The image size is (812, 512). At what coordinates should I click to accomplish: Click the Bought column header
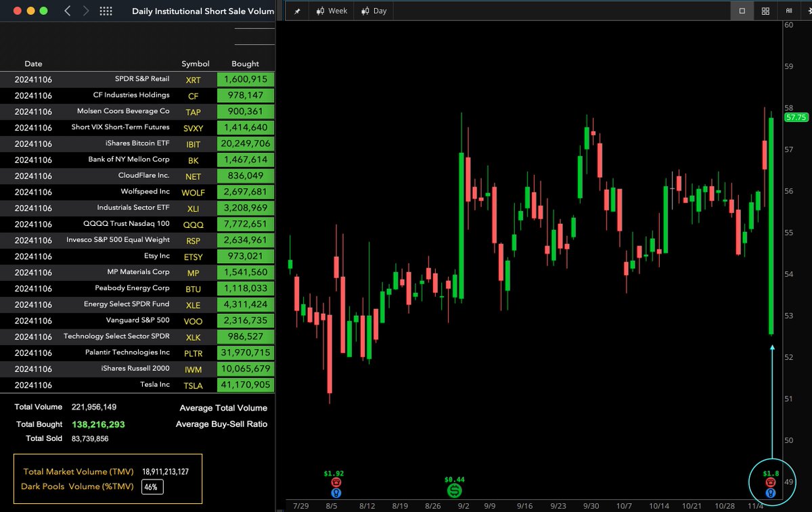click(245, 64)
